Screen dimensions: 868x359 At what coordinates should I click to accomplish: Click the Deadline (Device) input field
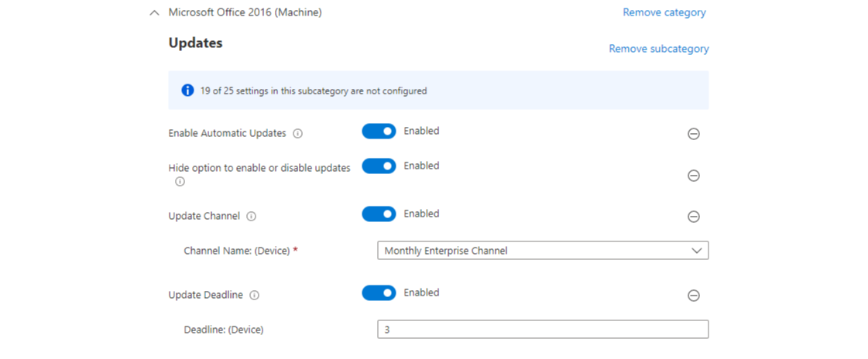pos(543,329)
